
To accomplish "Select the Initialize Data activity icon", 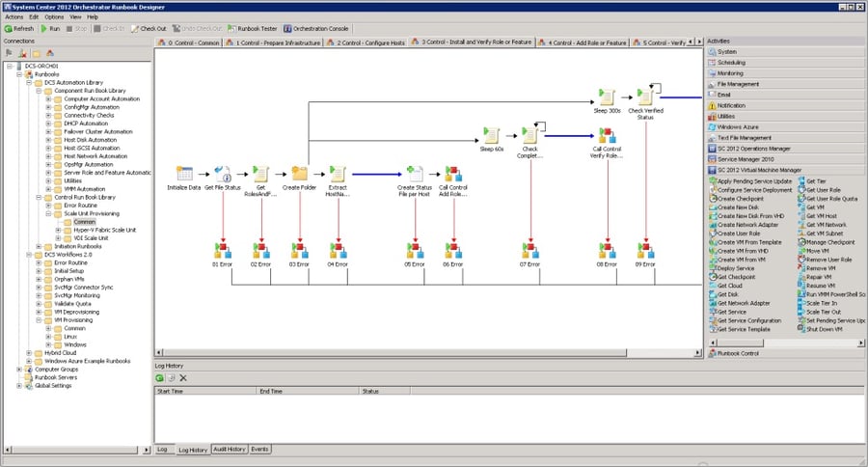I will [184, 174].
